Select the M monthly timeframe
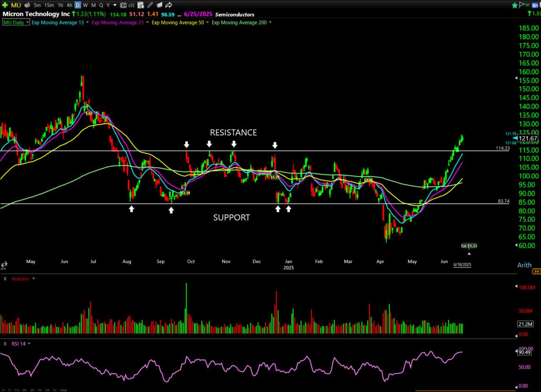This screenshot has height=392, width=541. (93, 5)
